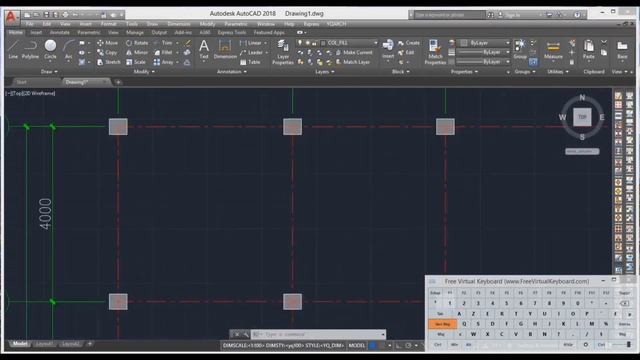Switch to the Model layout tab
Image resolution: width=640 pixels, height=360 pixels.
click(x=20, y=344)
